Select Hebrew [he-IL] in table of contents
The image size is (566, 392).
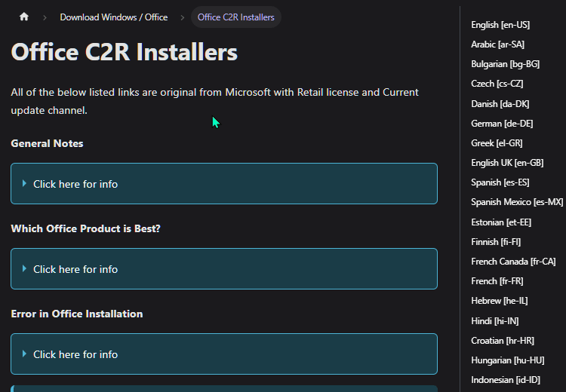[x=500, y=301]
